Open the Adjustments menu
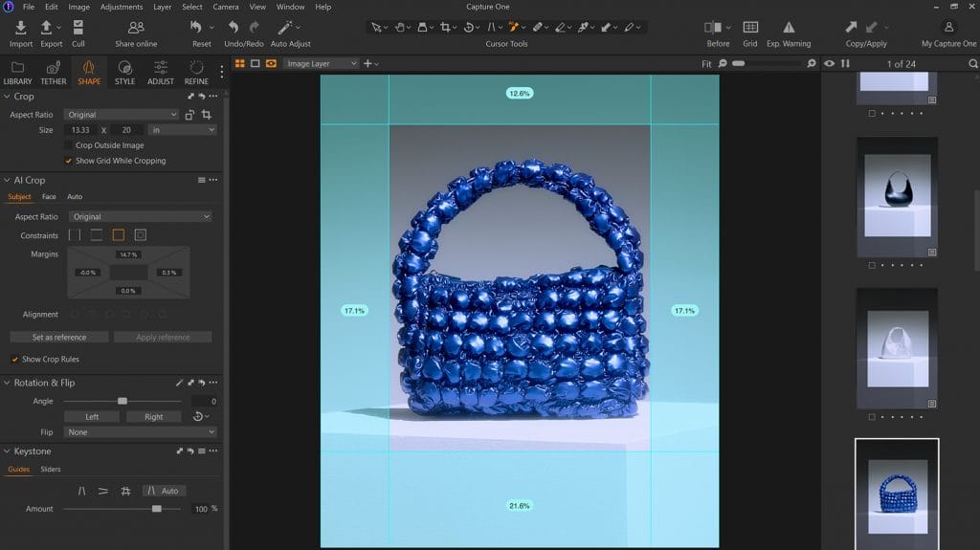The image size is (980, 550). coord(122,7)
